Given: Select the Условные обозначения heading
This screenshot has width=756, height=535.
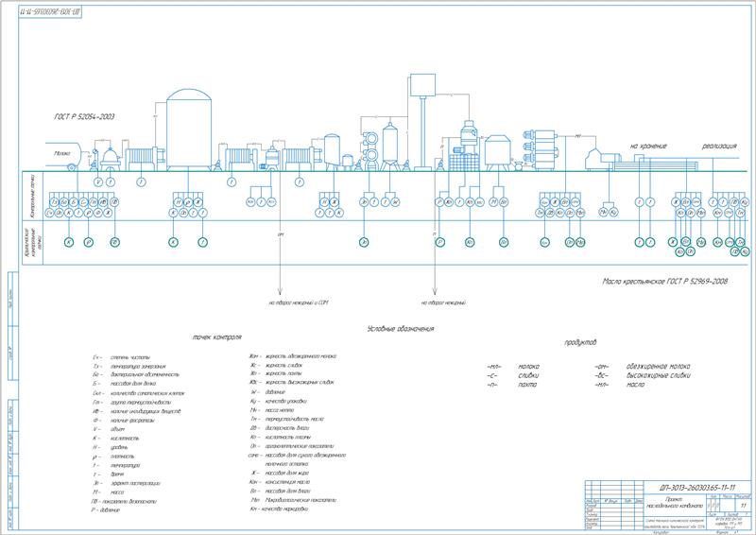Looking at the screenshot, I should pyautogui.click(x=401, y=329).
